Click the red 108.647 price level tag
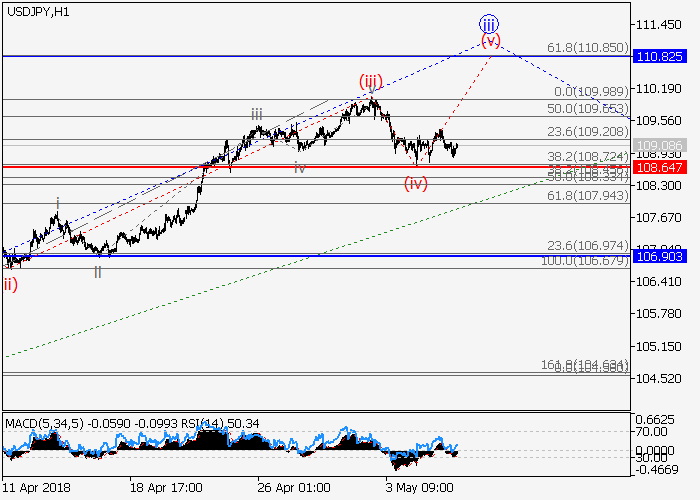This screenshot has height=500, width=700. (662, 166)
